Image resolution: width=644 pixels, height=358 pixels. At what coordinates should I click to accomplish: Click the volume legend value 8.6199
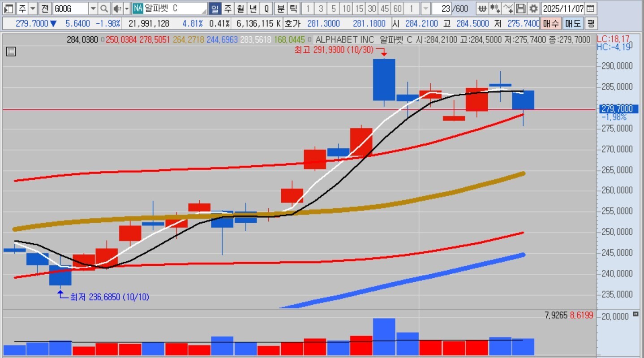tap(581, 315)
